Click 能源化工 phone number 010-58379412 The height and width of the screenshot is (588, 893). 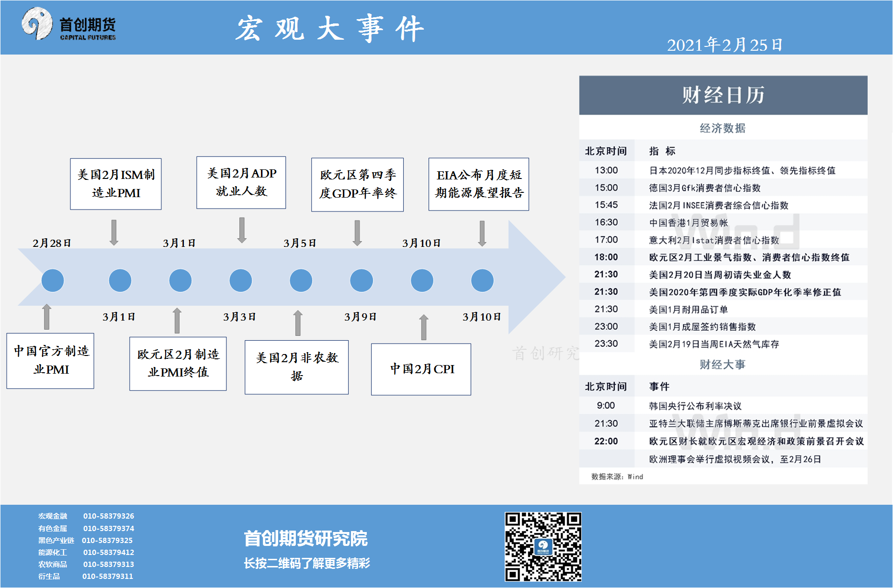click(x=109, y=553)
